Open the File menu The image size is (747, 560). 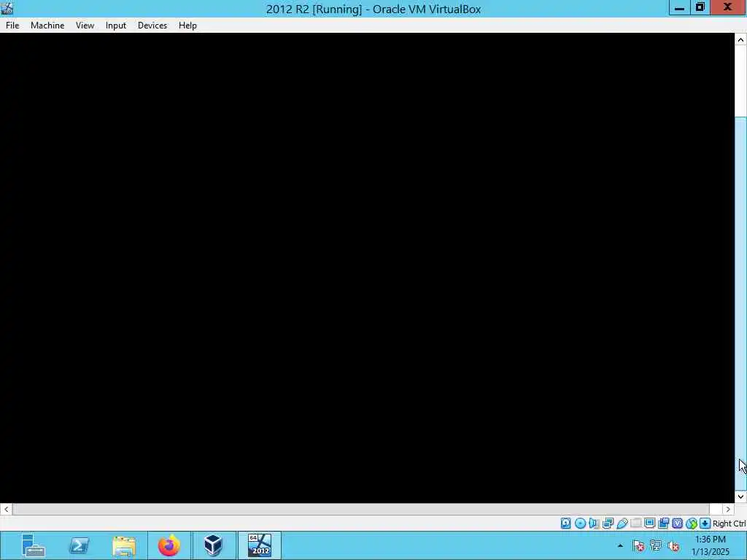tap(12, 26)
